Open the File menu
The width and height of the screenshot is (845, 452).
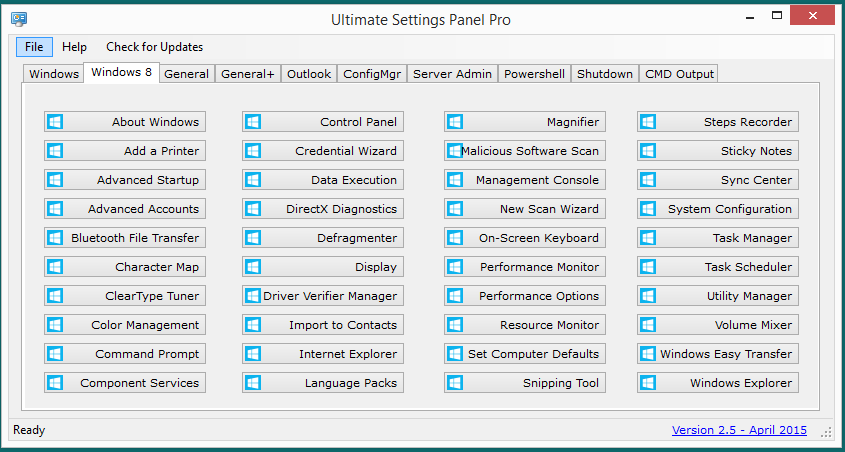pos(34,47)
